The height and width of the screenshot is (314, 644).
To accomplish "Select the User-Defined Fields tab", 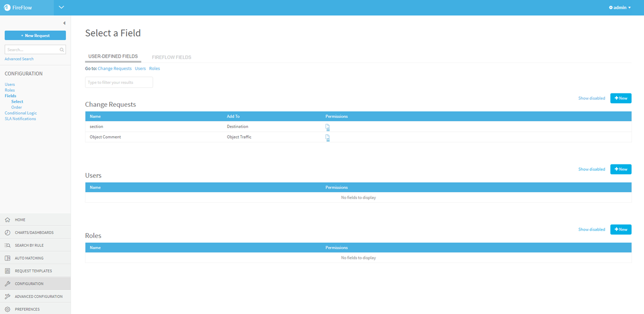I will pos(113,57).
